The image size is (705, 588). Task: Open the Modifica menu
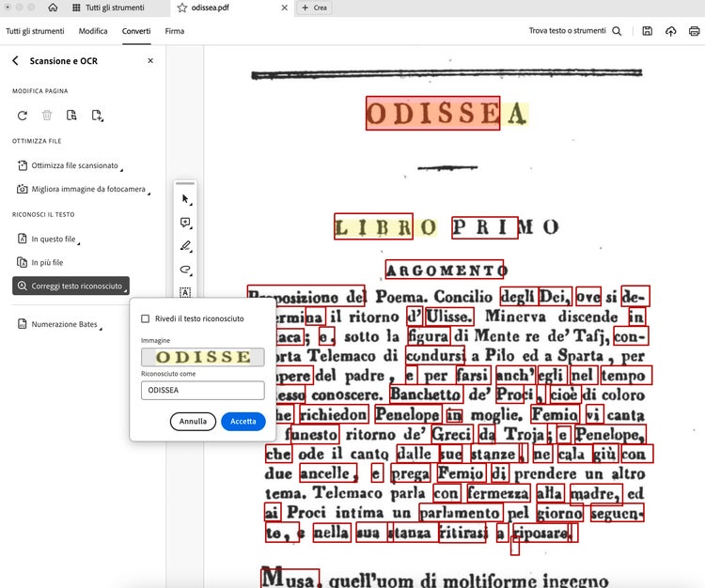(93, 31)
